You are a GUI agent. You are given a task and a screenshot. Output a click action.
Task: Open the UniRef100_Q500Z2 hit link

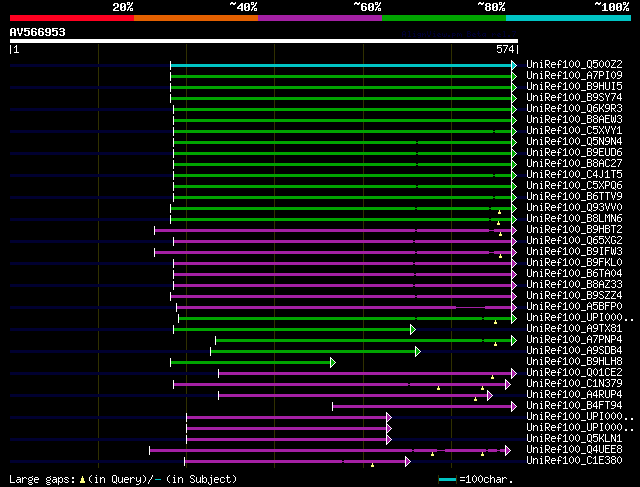[574, 65]
